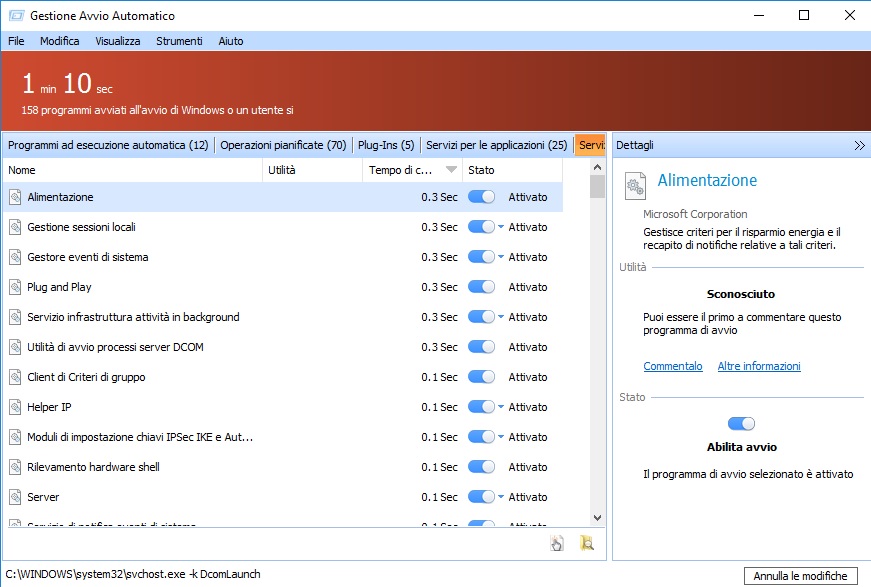Click the app icon in the title bar
The width and height of the screenshot is (871, 587).
click(x=15, y=16)
